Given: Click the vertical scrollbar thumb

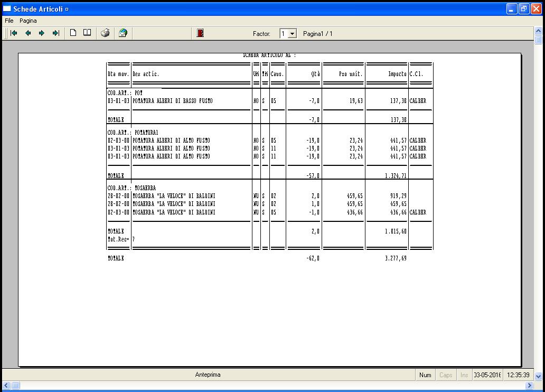Looking at the screenshot, I should (x=538, y=40).
